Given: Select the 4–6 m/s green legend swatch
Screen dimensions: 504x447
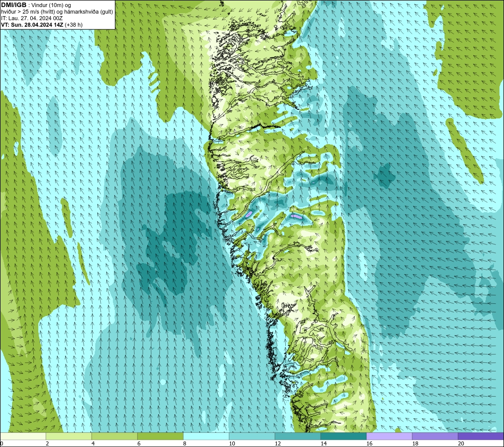Looking at the screenshot, I should point(114,436).
